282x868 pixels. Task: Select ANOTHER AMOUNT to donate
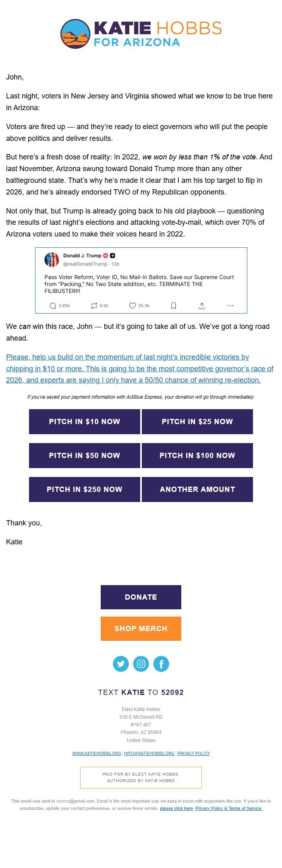tap(197, 489)
